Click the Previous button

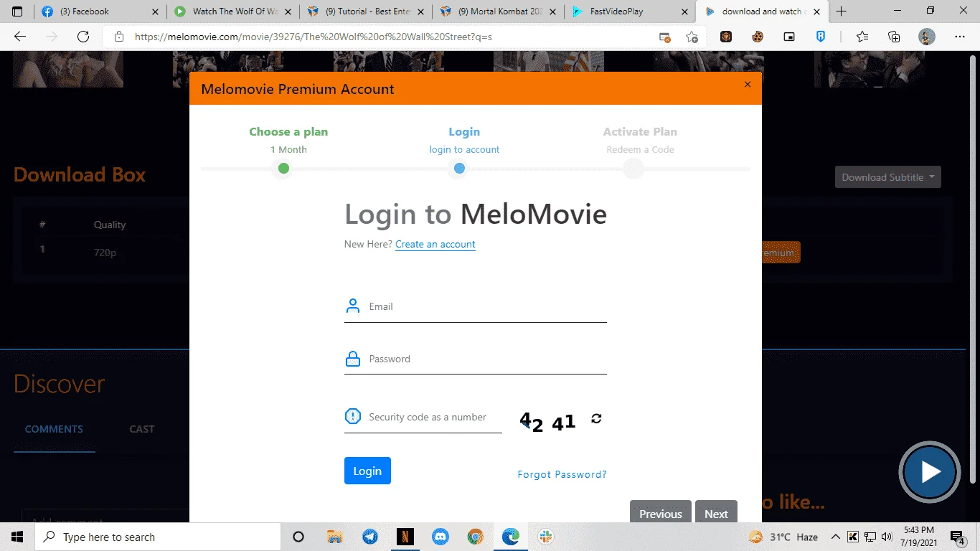pos(660,513)
